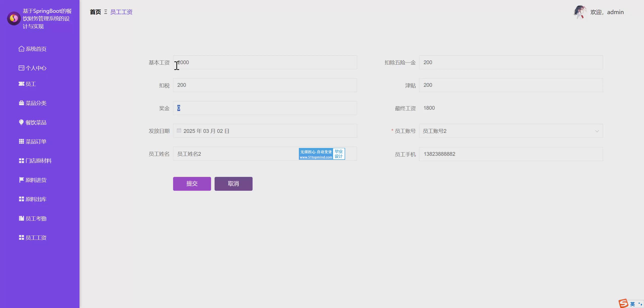644x308 pixels.
Task: Click the calendar icon in 发放日期 field
Action: pos(179,131)
